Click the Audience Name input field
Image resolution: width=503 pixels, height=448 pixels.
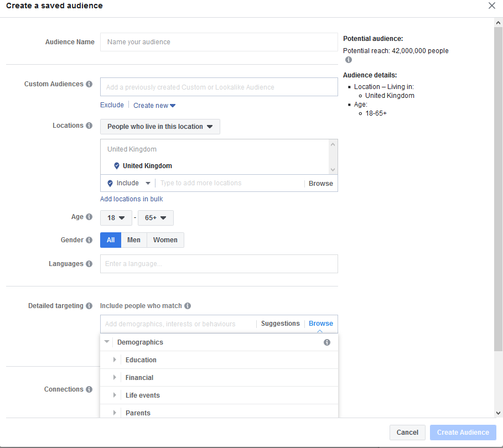click(219, 42)
